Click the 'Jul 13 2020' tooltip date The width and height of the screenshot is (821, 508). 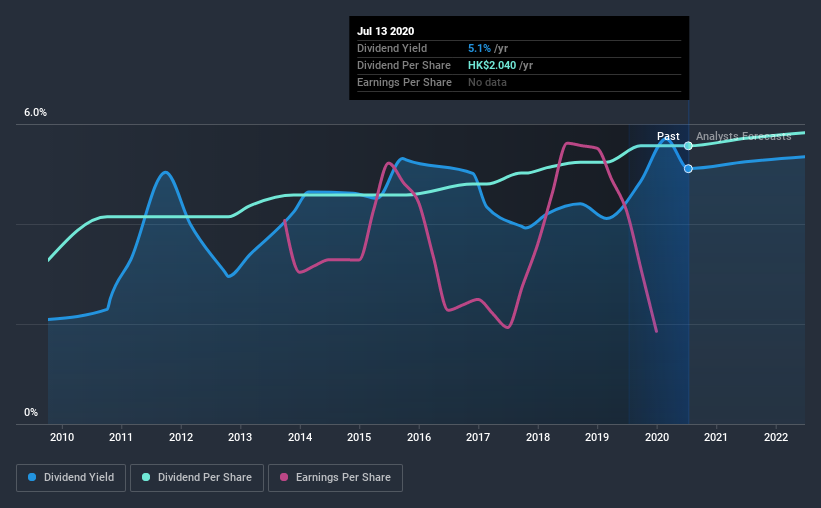[x=386, y=31]
